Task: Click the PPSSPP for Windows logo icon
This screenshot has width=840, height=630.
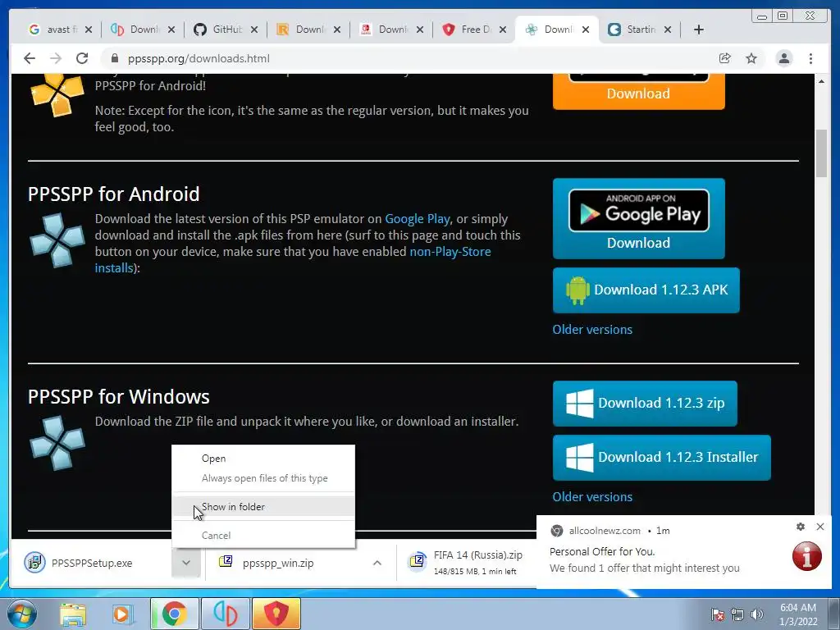Action: click(x=57, y=443)
